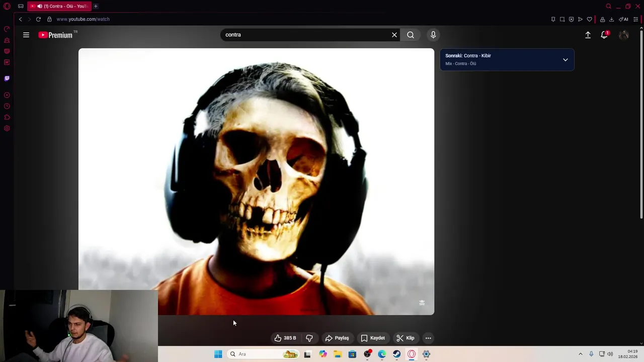This screenshot has height=362, width=644.
Task: Open the sidebar icon directly below History
Action: [x=7, y=117]
